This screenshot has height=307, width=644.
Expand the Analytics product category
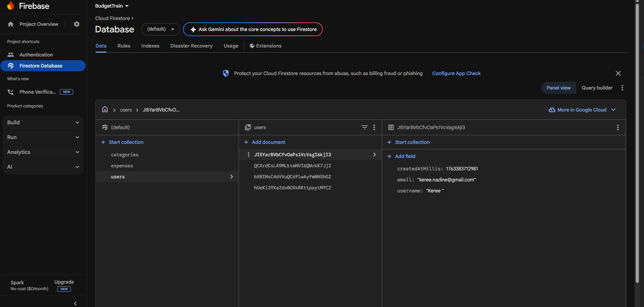(x=43, y=152)
